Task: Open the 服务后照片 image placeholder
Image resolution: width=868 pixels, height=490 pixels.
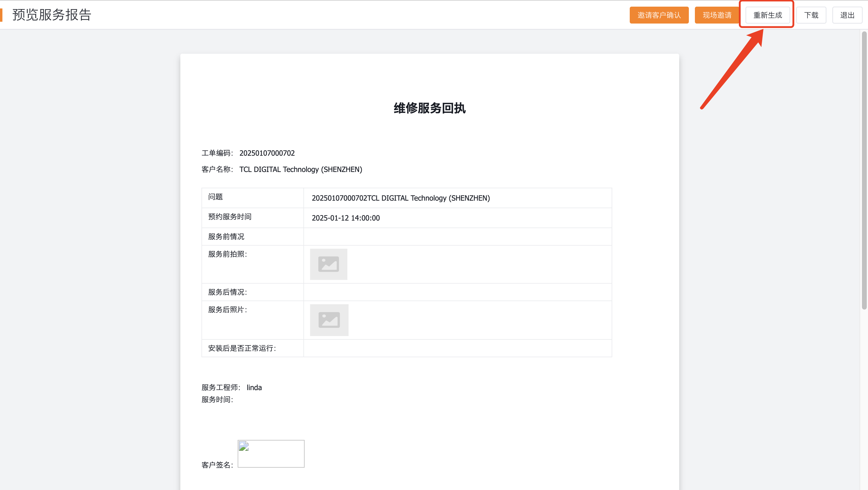Action: point(329,320)
